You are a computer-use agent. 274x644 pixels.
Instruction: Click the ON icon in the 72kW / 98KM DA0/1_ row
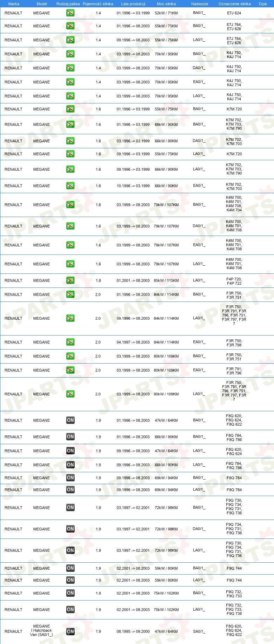[x=70, y=529]
